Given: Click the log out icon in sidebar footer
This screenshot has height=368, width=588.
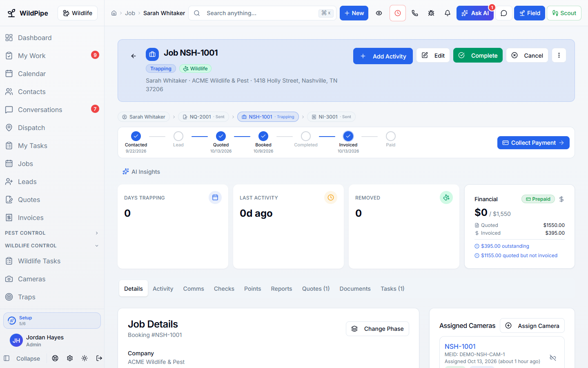Looking at the screenshot, I should (99, 358).
